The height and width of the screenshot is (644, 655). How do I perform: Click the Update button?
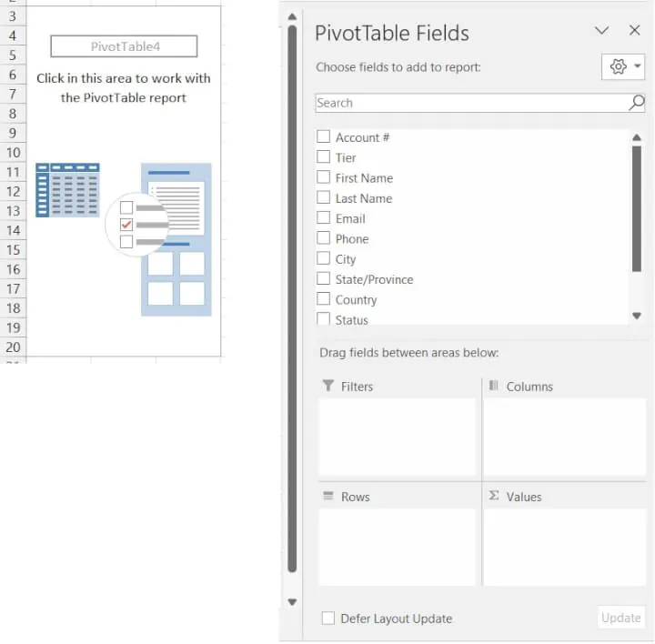click(620, 618)
